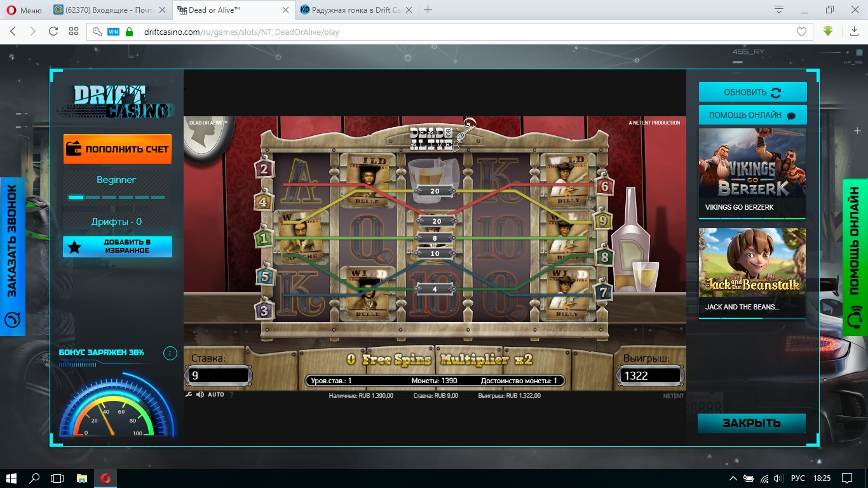
Task: Reload the current page
Action: (53, 31)
